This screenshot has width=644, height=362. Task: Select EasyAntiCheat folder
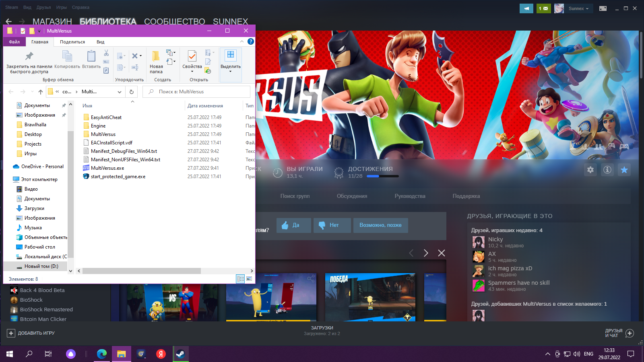[x=106, y=117]
